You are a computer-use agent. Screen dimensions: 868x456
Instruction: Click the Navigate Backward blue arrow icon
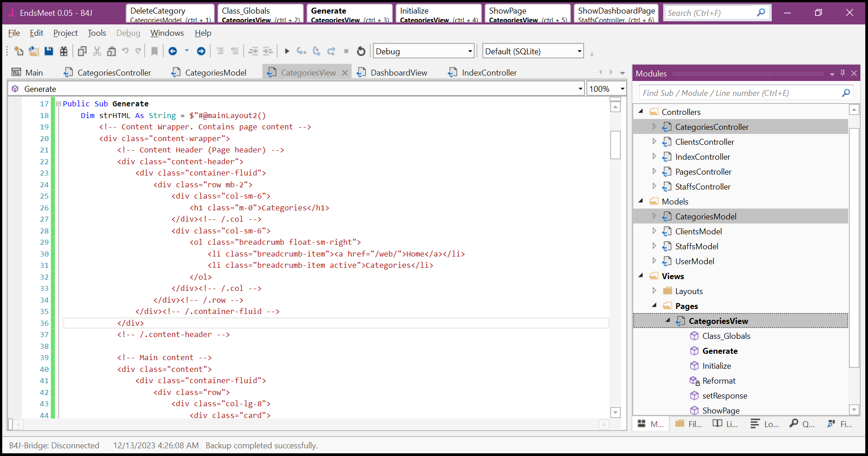click(x=173, y=51)
